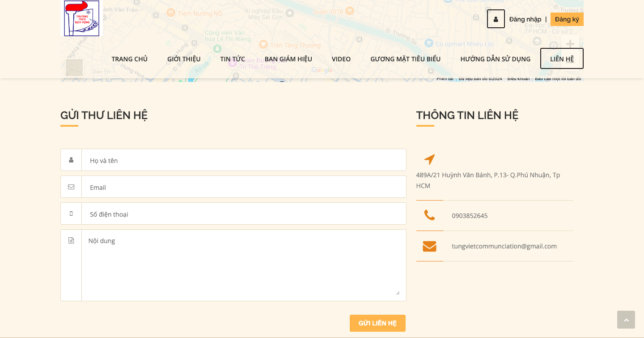This screenshot has width=644, height=338.
Task: Zoom in on the map
Action: click(570, 44)
